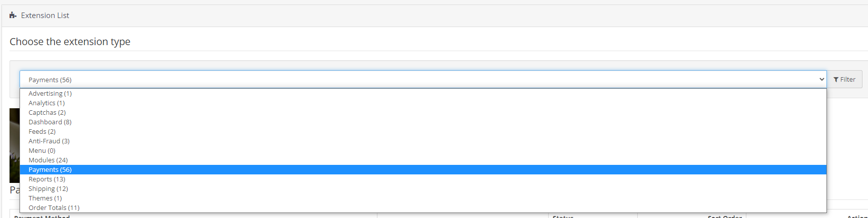Select Feeds (2) option
The width and height of the screenshot is (868, 218).
[42, 132]
